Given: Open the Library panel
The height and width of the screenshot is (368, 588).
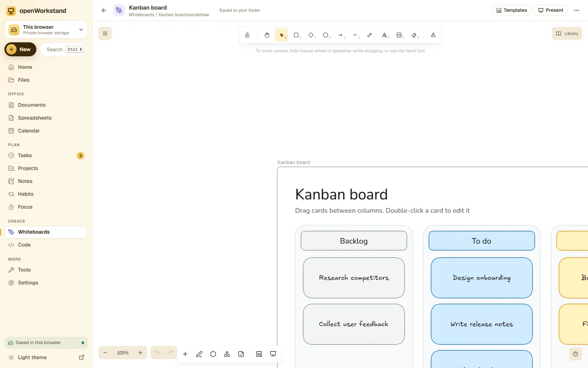Looking at the screenshot, I should point(567,33).
